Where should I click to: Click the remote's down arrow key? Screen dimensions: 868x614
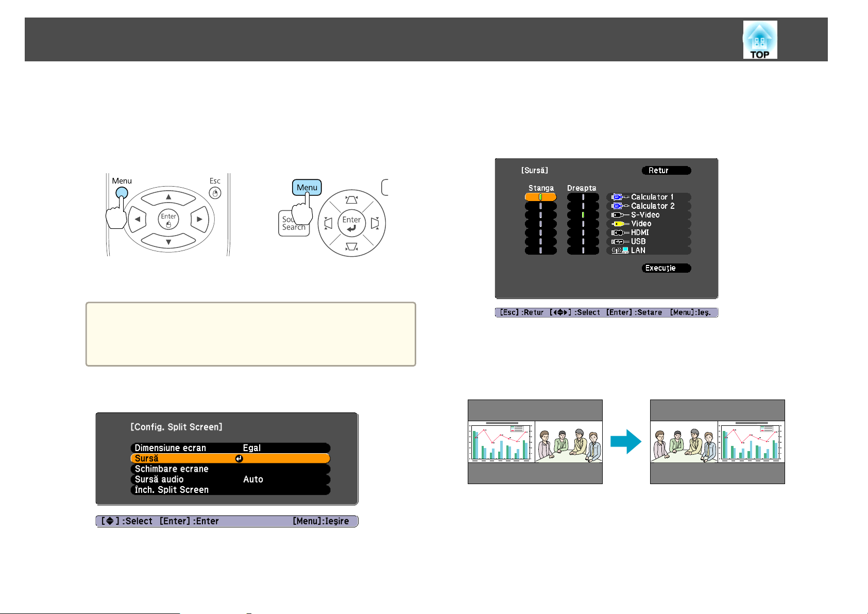point(168,241)
